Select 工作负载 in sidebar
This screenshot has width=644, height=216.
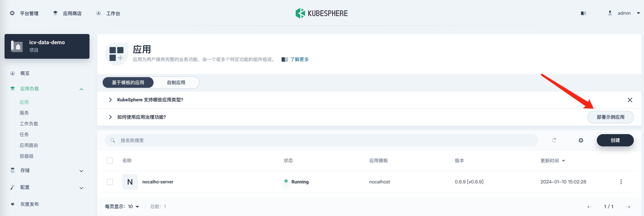(29, 124)
